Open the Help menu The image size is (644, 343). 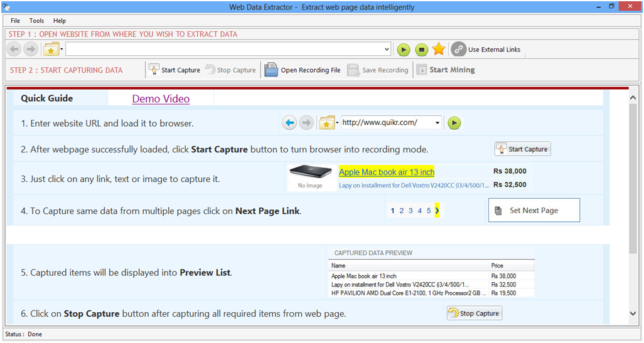60,21
